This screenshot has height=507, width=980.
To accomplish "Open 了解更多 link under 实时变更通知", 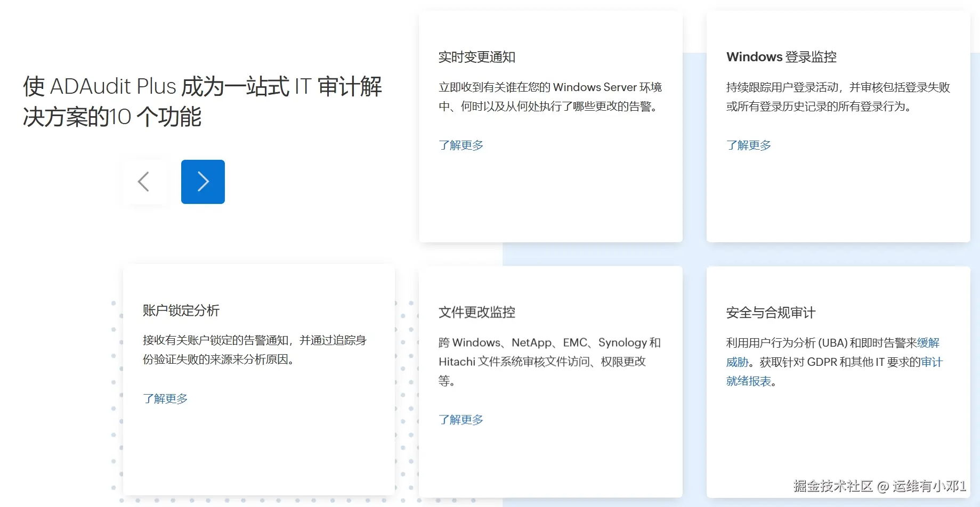I will tap(461, 145).
